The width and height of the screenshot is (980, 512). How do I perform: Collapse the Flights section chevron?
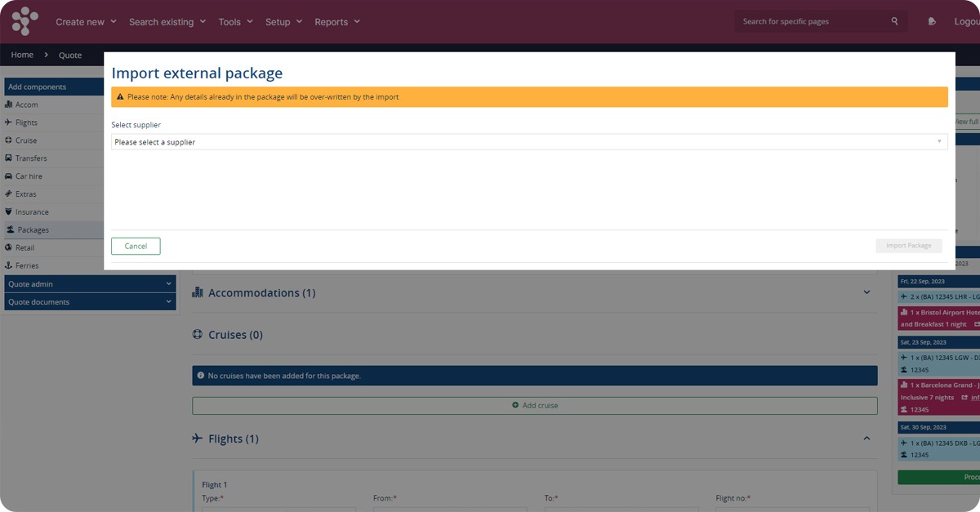click(866, 439)
